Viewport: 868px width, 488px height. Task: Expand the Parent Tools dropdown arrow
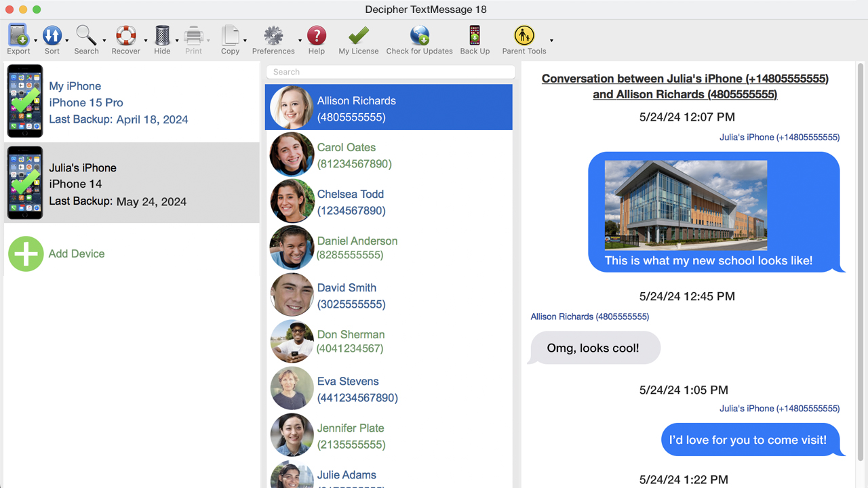[x=551, y=41]
